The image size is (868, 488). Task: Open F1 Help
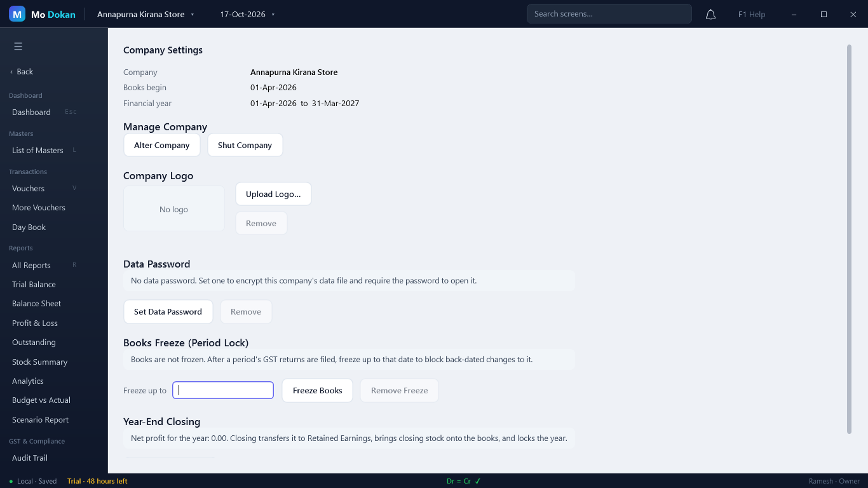click(x=752, y=14)
